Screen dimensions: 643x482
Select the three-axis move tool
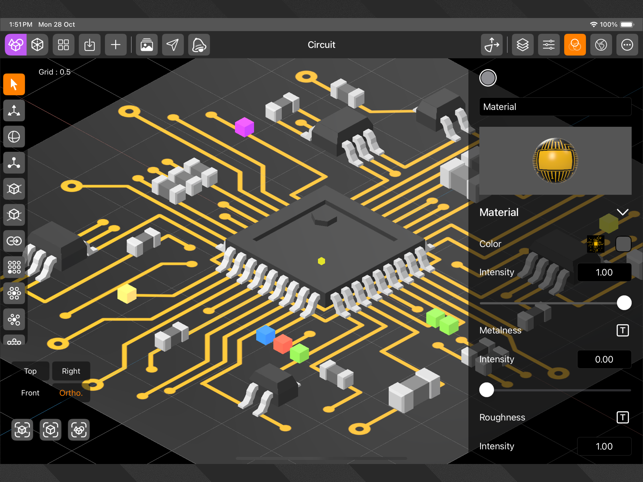14,110
